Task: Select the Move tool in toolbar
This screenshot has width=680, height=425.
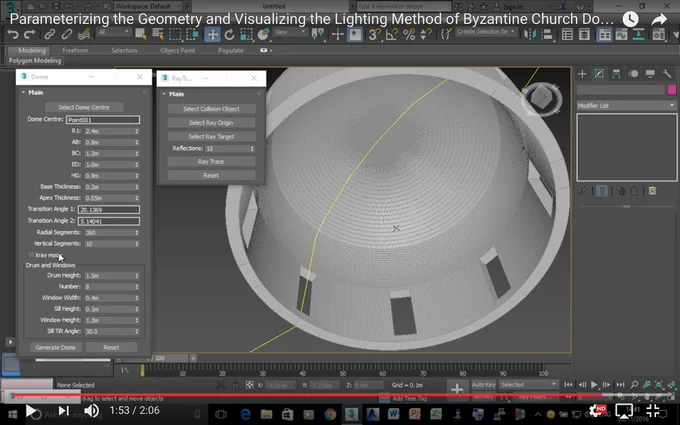Action: click(212, 34)
